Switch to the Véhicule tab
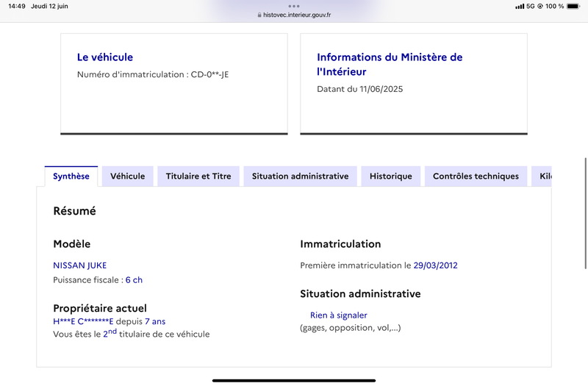The height and width of the screenshot is (386, 588). pyautogui.click(x=127, y=176)
